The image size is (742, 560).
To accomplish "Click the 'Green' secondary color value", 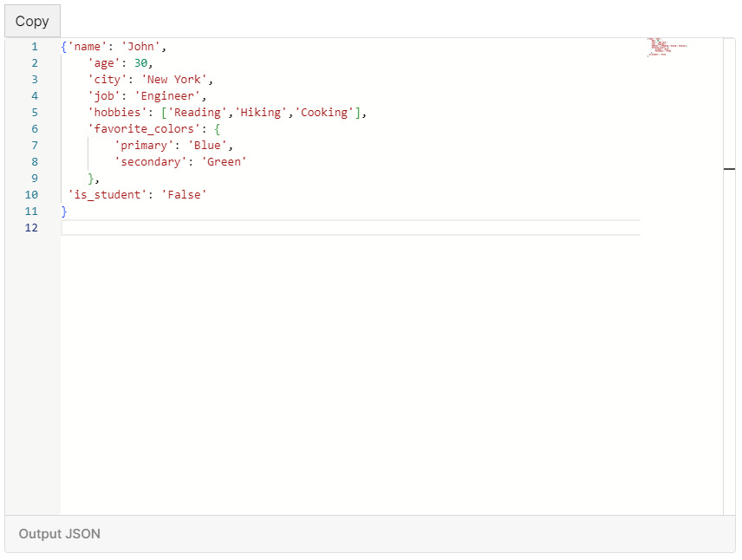I will click(x=224, y=161).
